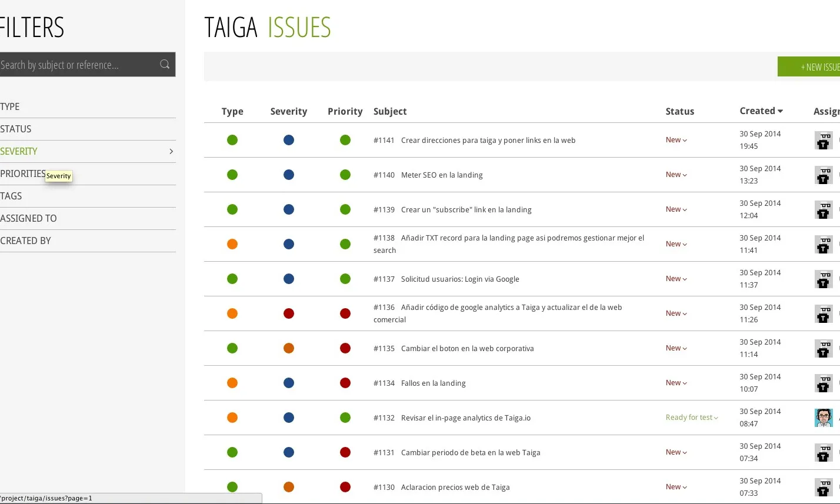Open issue Crear un "subscribe" link en la landing
The height and width of the screenshot is (504, 840).
point(466,209)
